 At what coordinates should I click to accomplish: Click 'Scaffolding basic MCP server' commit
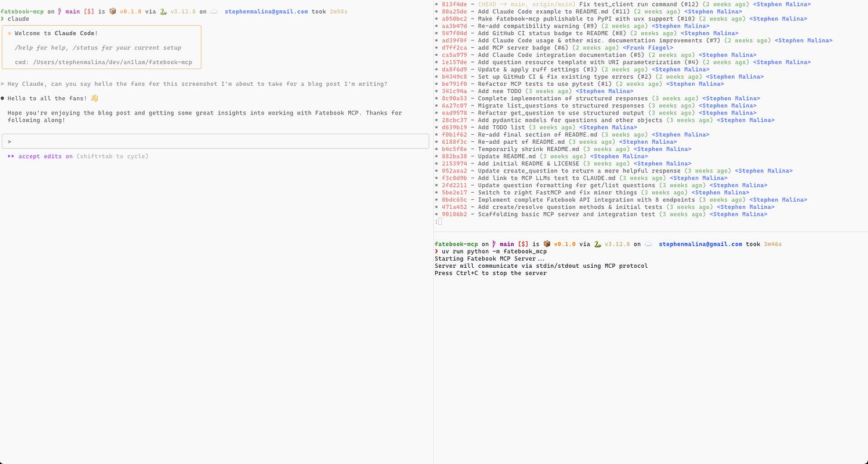click(566, 214)
